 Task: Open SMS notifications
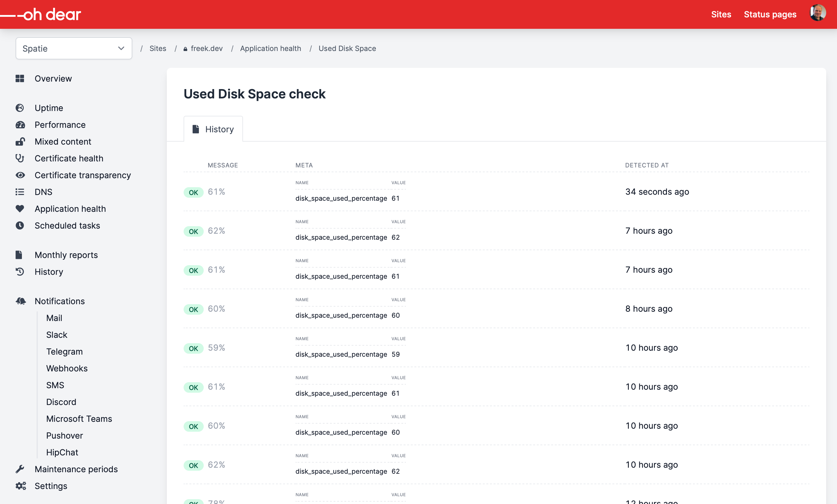point(55,385)
